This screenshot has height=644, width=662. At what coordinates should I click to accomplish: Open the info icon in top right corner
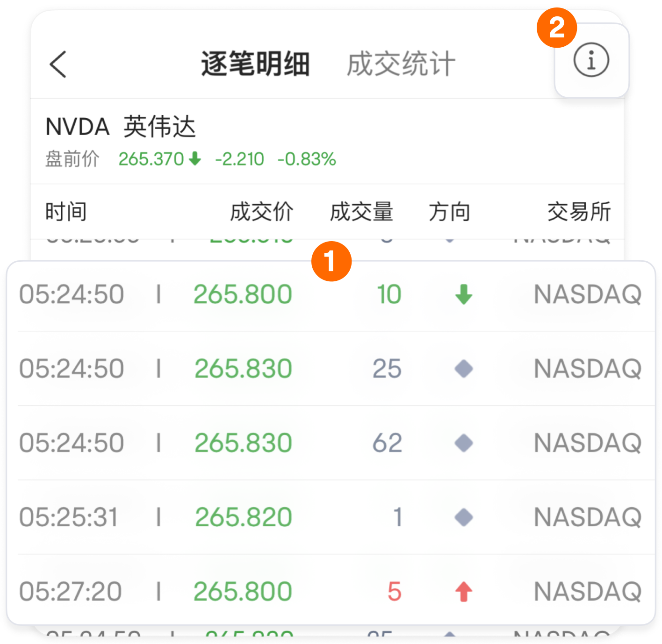[590, 60]
